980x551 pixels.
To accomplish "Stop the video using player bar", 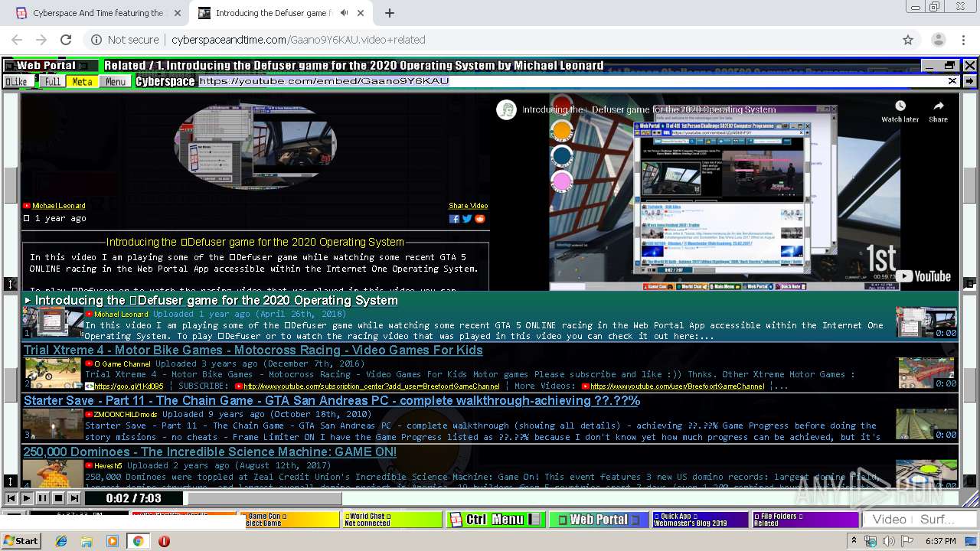I will [x=58, y=498].
